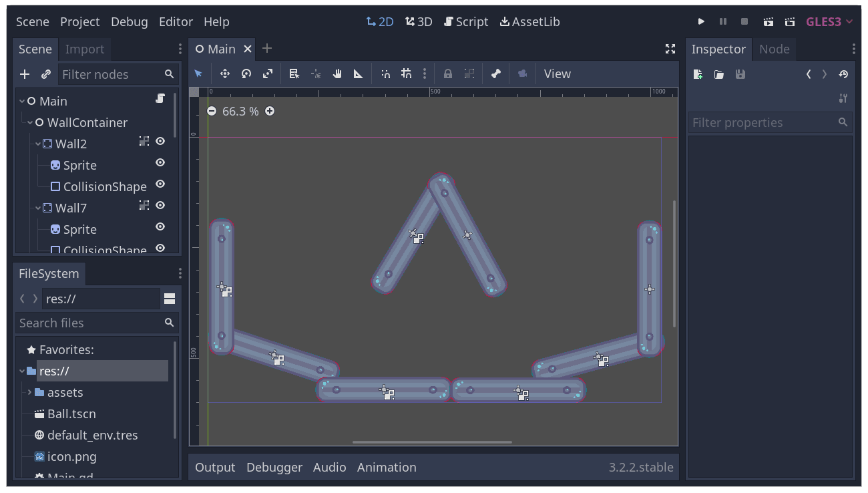Switch to the 3D editor workspace
The image size is (868, 493).
(x=419, y=21)
